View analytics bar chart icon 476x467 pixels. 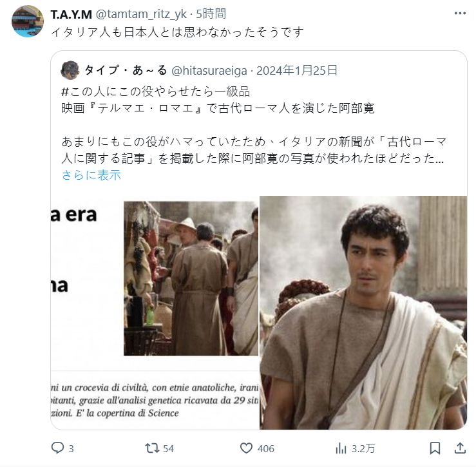(341, 448)
